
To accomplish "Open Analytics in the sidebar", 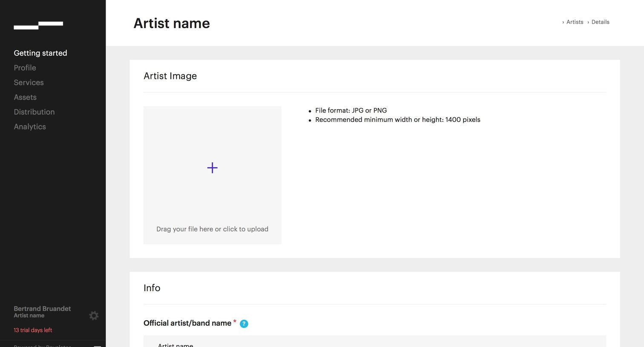I will tap(30, 127).
